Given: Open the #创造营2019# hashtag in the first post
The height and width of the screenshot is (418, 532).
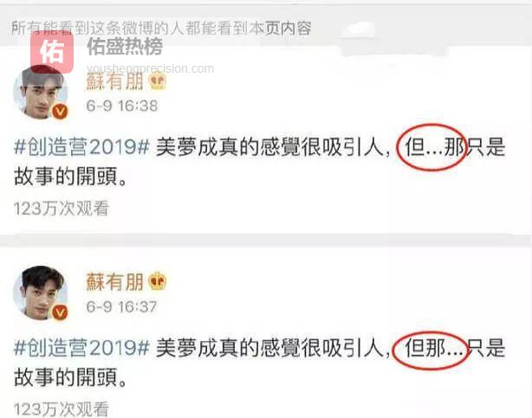Looking at the screenshot, I should [81, 147].
